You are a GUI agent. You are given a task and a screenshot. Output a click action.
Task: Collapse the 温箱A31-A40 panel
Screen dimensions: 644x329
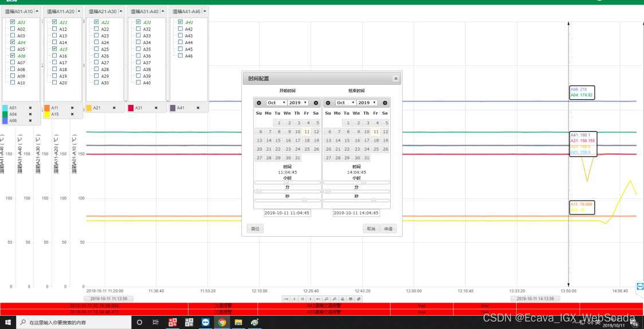[163, 11]
